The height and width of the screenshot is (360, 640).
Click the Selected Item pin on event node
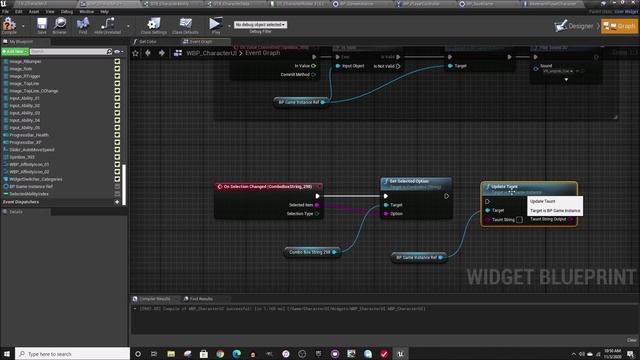317,205
